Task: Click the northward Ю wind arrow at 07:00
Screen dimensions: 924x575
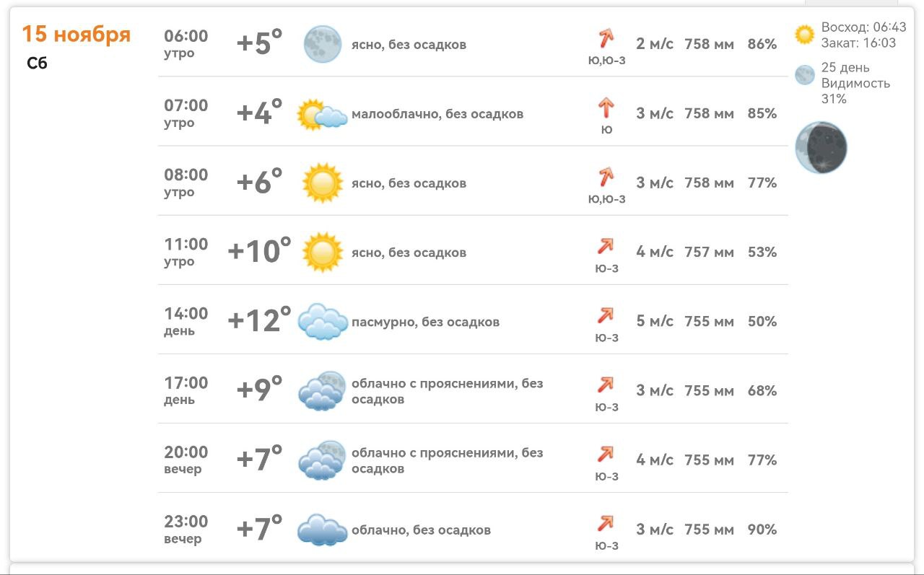Action: [x=605, y=105]
